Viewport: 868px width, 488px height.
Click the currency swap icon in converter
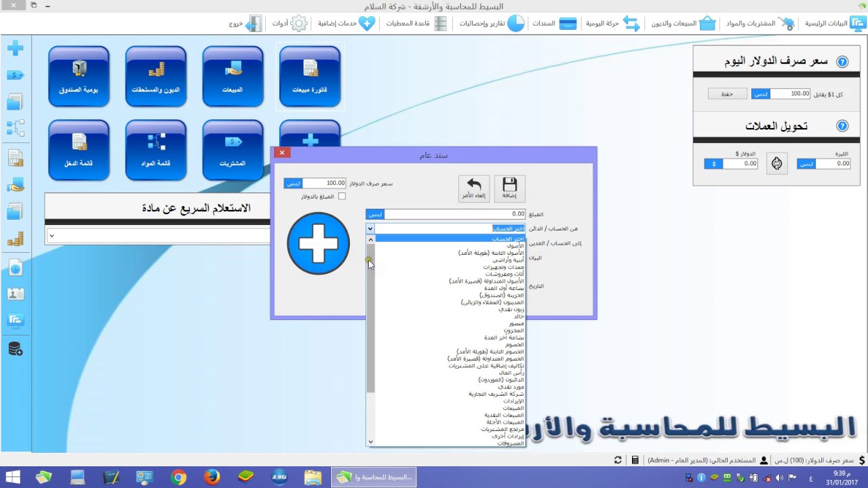point(777,163)
